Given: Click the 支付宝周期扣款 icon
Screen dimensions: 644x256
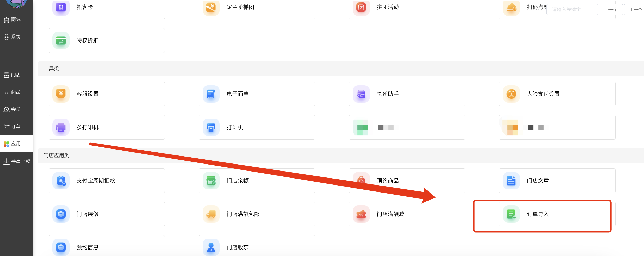Looking at the screenshot, I should click(x=61, y=181).
